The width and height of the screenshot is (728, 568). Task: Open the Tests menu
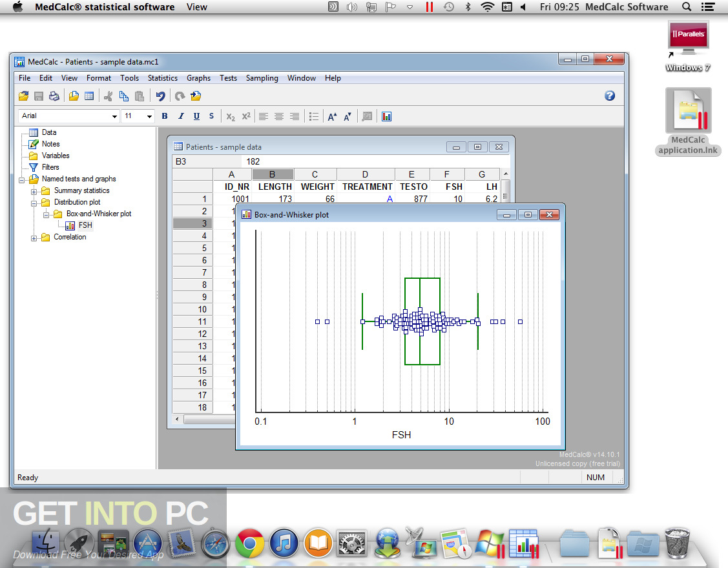[229, 78]
